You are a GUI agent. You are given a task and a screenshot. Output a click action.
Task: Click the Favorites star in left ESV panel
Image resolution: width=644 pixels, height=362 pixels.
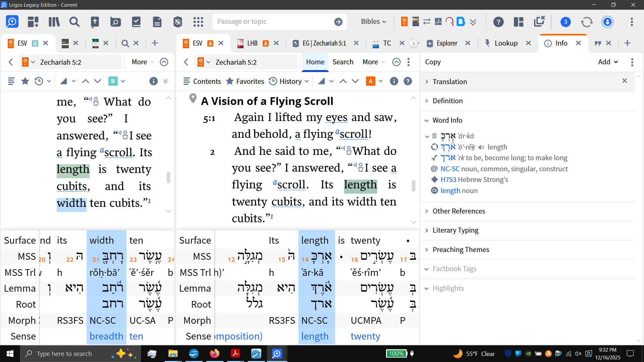click(x=25, y=81)
